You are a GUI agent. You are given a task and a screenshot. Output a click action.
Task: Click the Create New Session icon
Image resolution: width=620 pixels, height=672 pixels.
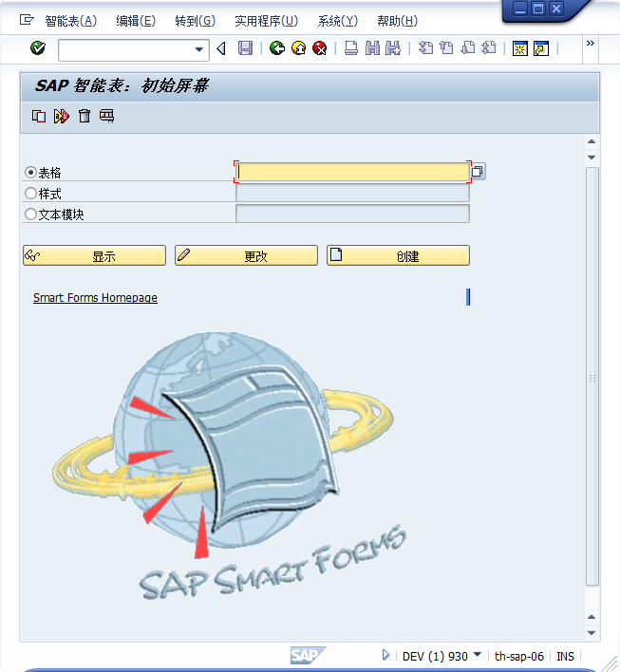[520, 48]
